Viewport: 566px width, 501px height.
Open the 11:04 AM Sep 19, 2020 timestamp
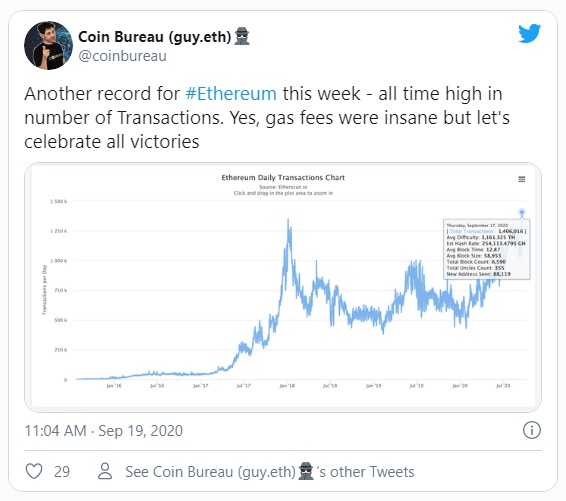(x=104, y=431)
